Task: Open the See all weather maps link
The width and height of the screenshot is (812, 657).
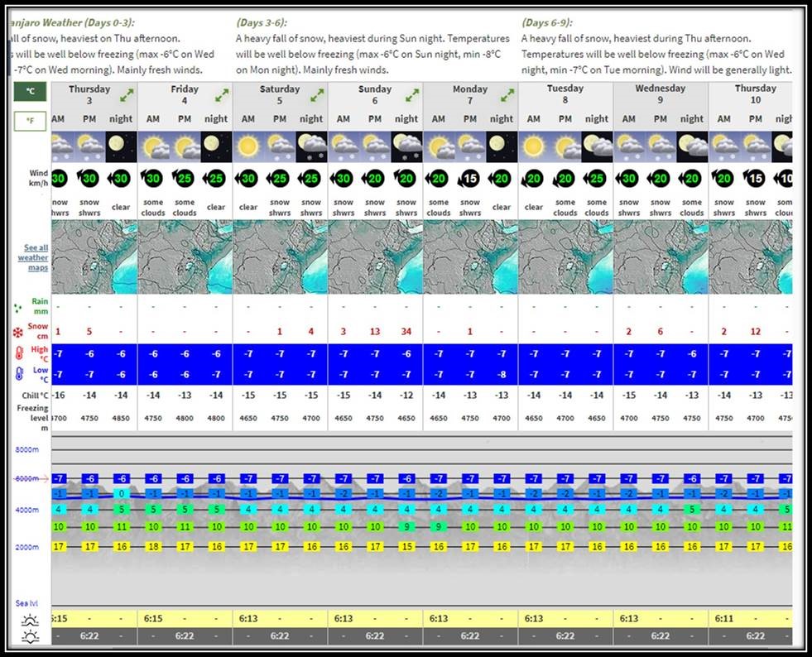Action: click(33, 257)
